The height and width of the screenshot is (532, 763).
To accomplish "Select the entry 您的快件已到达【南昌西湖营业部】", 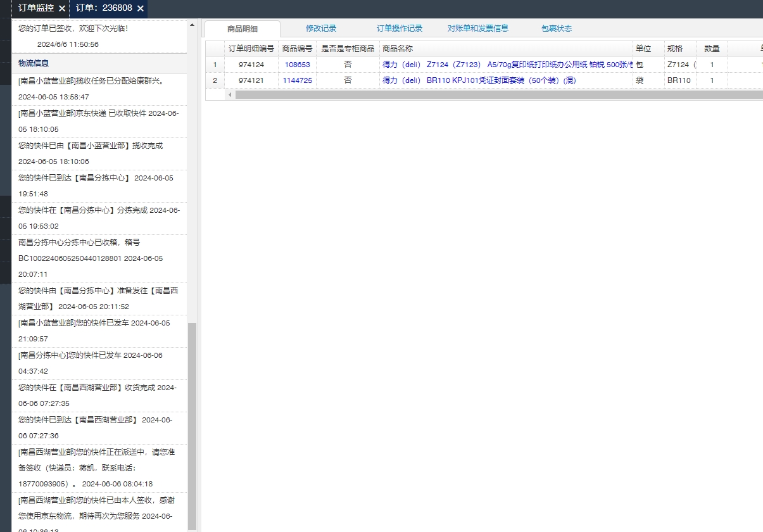I will tap(99, 428).
